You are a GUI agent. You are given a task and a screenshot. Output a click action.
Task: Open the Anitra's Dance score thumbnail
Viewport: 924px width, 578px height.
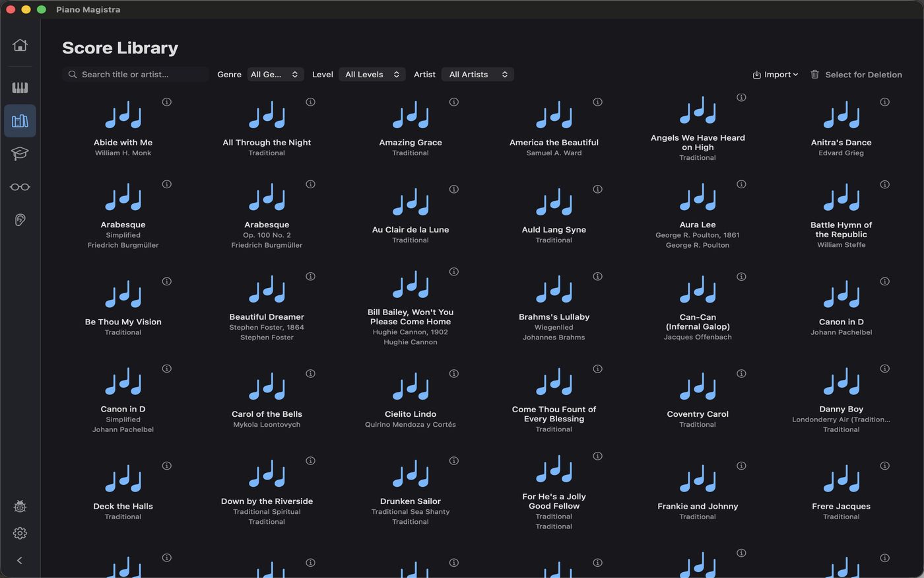[841, 115]
